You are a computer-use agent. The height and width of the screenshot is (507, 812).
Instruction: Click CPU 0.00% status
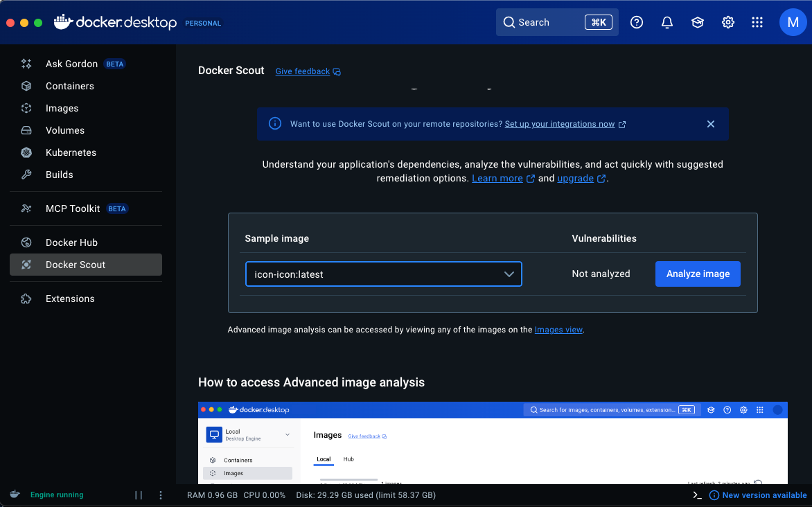[x=264, y=495]
